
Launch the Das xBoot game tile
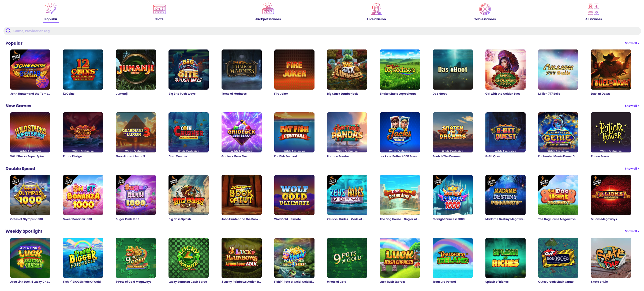pyautogui.click(x=453, y=70)
